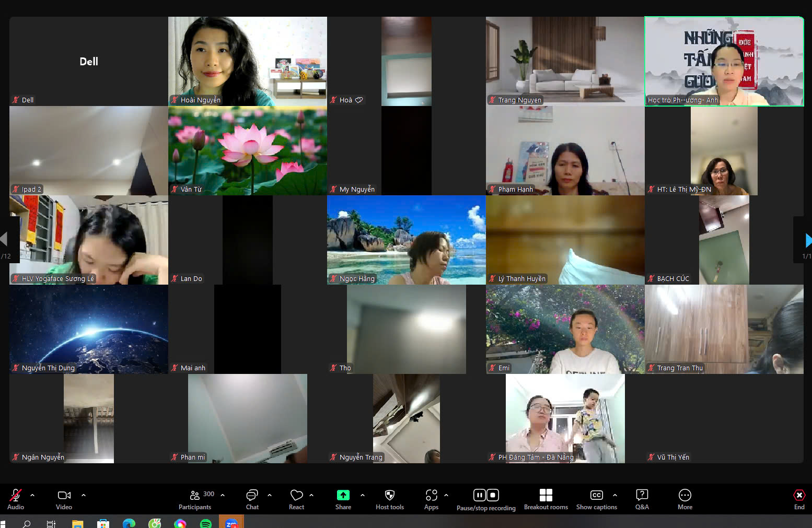Expand the Apps options arrow

pyautogui.click(x=446, y=495)
